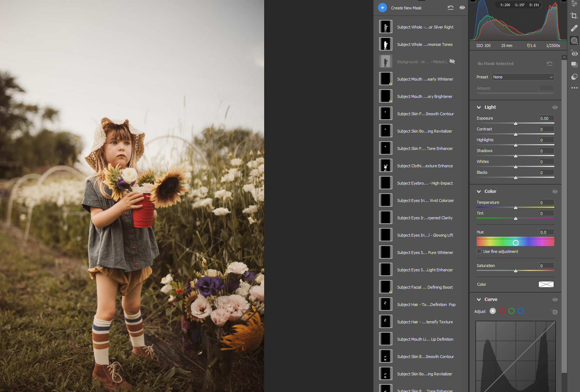The height and width of the screenshot is (392, 580).
Task: Toggle Light panel visibility eye
Action: point(555,107)
